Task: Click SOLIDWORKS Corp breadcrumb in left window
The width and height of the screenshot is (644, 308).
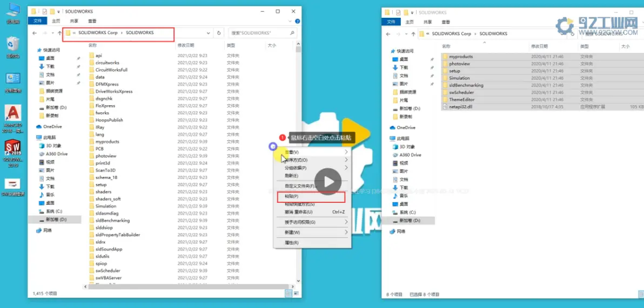Action: tap(98, 32)
